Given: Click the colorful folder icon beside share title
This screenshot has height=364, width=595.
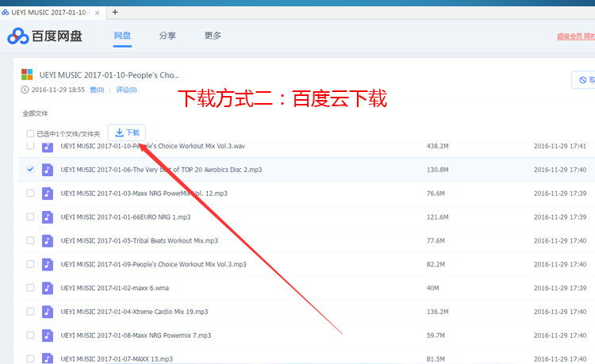Looking at the screenshot, I should tap(27, 75).
